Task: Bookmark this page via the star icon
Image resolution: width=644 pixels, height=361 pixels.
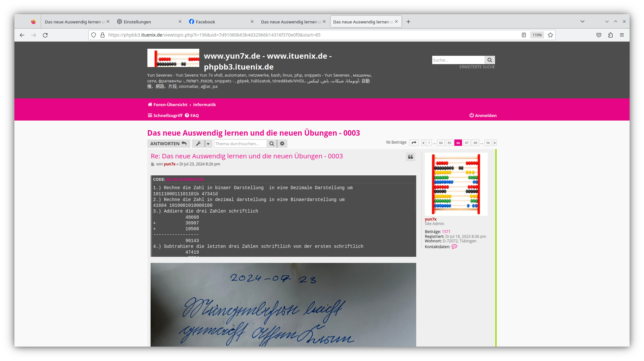Action: coord(550,35)
